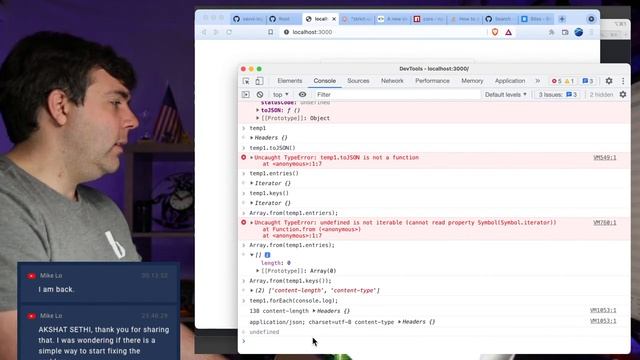
Task: Open the Network tab
Action: (x=392, y=81)
